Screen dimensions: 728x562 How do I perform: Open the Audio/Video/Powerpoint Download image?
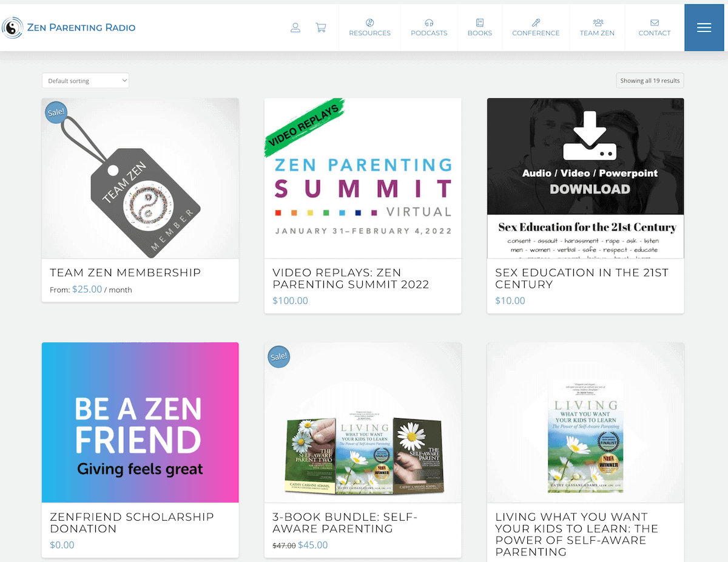[x=585, y=178]
